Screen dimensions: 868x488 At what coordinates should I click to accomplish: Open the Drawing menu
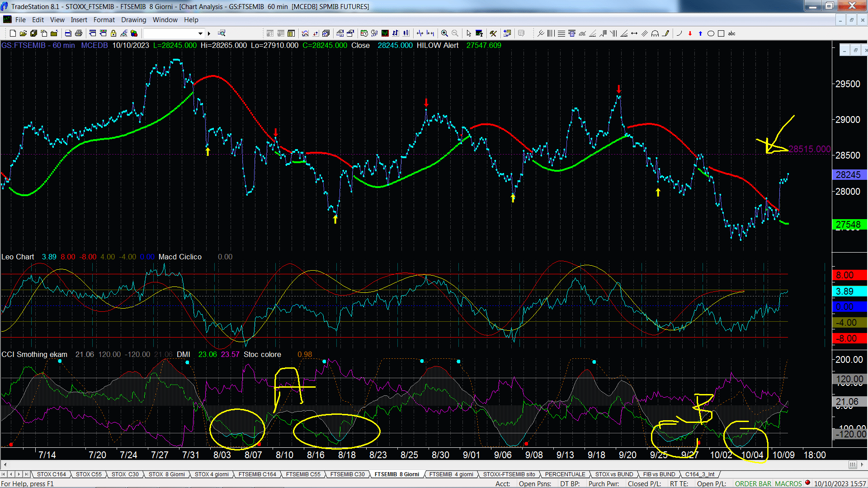[x=134, y=20]
